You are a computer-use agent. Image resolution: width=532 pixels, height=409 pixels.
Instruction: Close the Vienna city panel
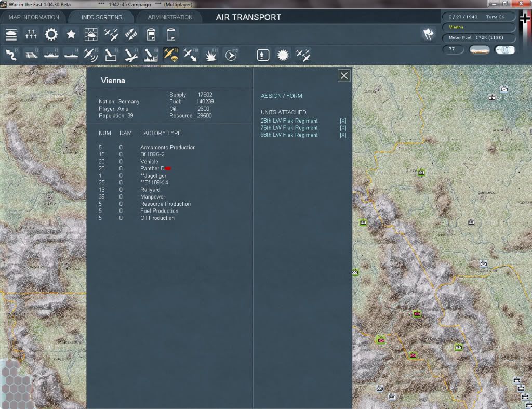click(344, 76)
